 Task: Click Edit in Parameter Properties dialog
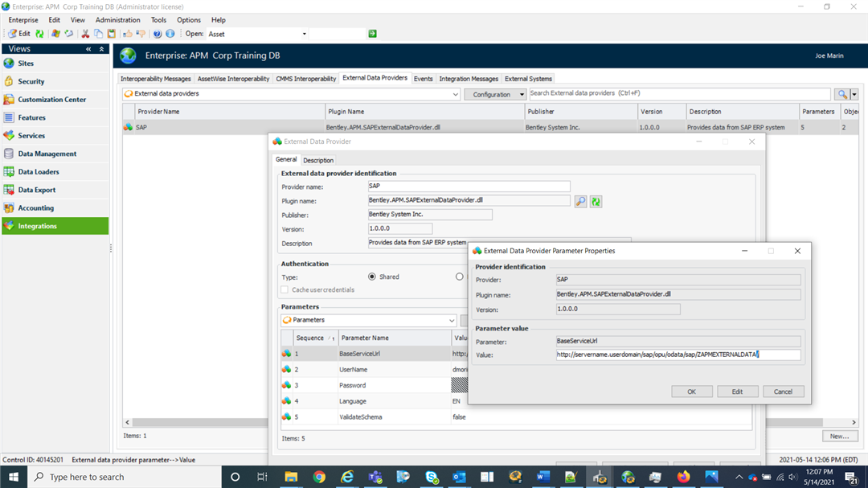pyautogui.click(x=737, y=392)
